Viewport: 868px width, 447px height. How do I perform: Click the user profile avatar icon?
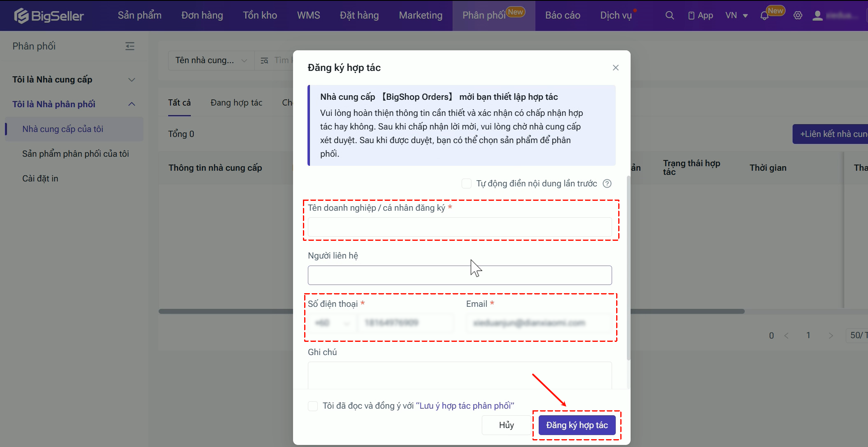pyautogui.click(x=817, y=16)
